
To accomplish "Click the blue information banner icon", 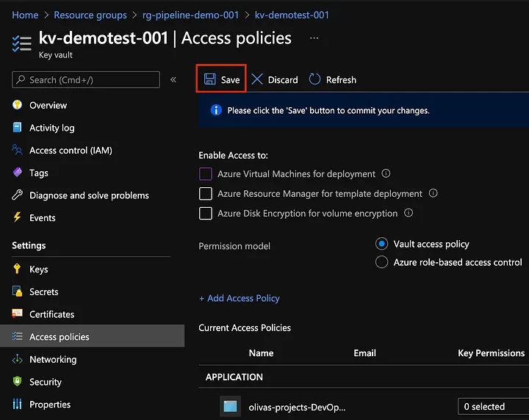I will click(216, 110).
